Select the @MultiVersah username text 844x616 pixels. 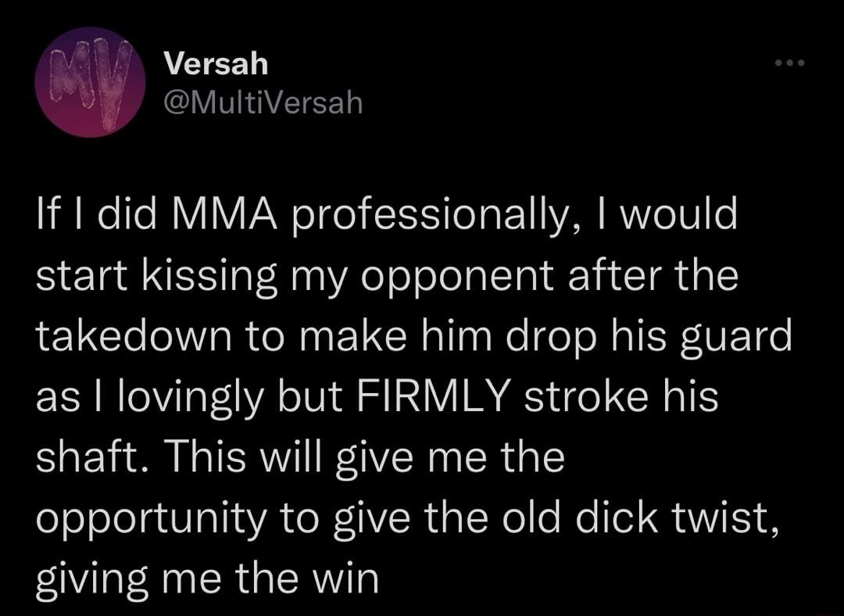tap(261, 101)
